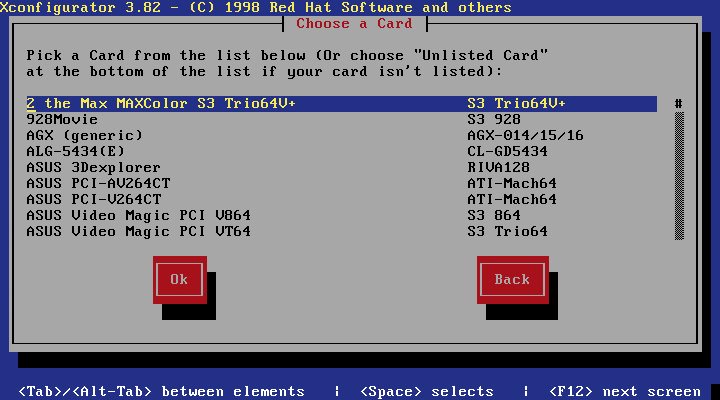Pick ASUS Video Magic PCI V864
This screenshot has height=400, width=720.
342,215
